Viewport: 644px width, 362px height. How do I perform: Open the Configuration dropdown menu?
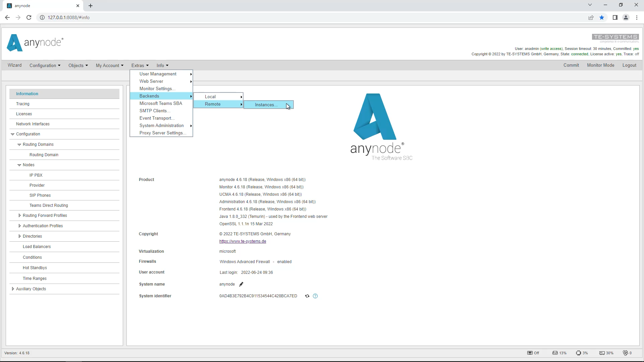tap(45, 65)
